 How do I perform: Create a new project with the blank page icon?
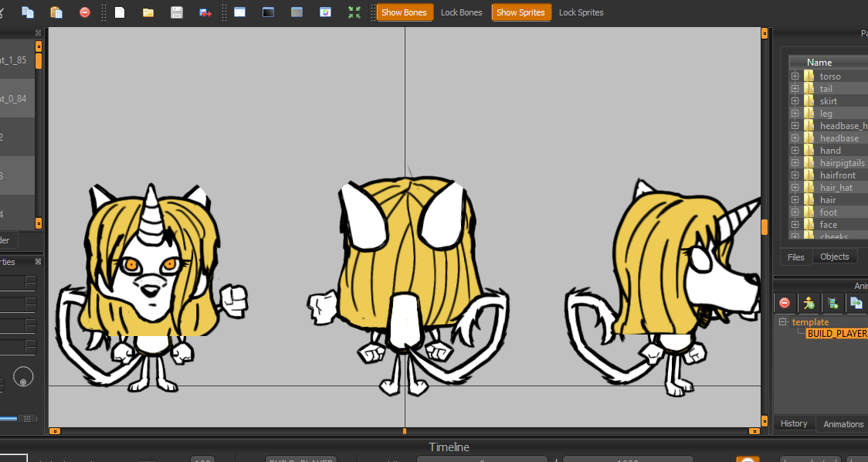point(120,12)
